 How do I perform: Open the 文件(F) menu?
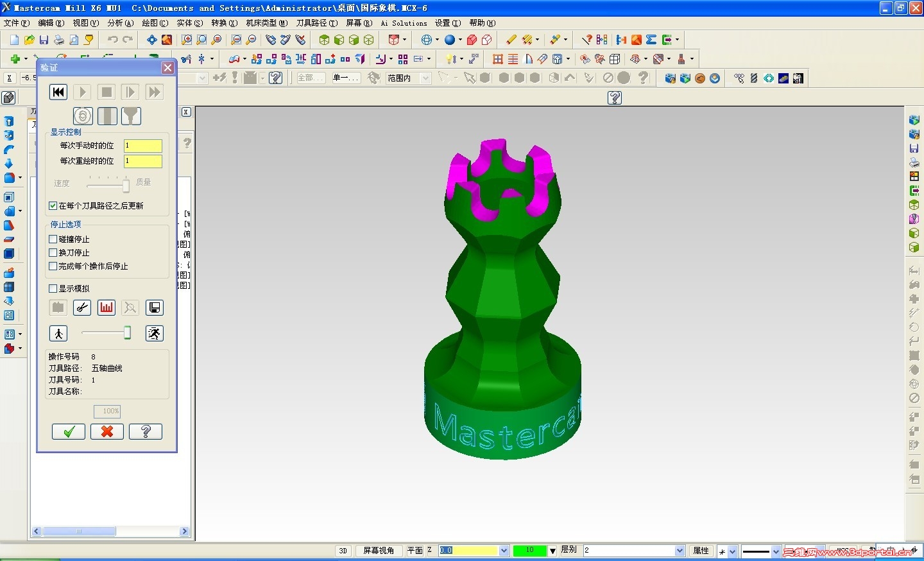click(17, 23)
